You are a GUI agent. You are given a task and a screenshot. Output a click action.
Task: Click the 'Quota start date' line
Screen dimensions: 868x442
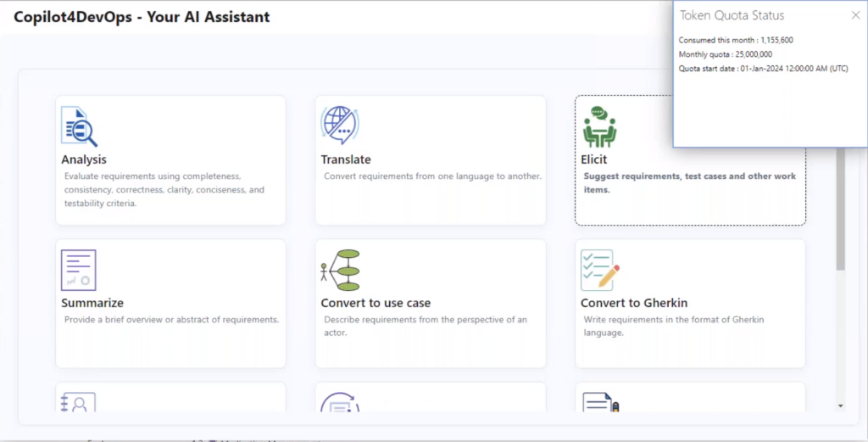pos(764,69)
